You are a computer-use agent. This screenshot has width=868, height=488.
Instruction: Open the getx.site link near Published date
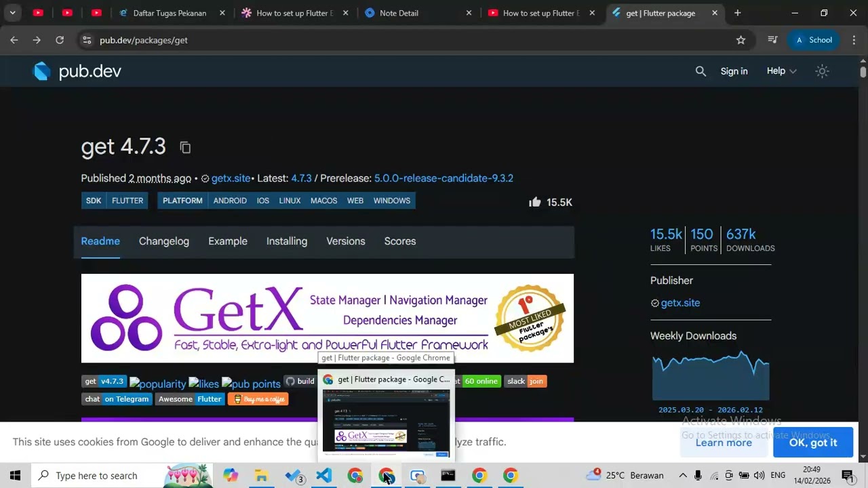231,178
